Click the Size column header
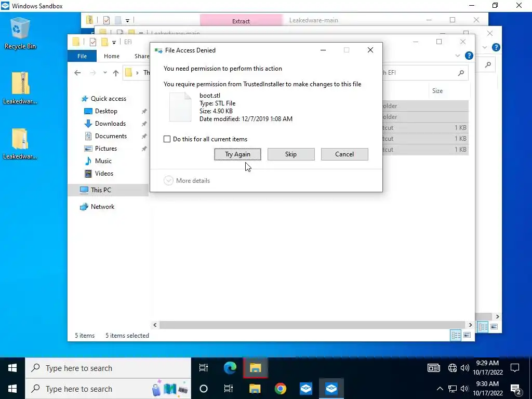The image size is (532, 399). 437,90
